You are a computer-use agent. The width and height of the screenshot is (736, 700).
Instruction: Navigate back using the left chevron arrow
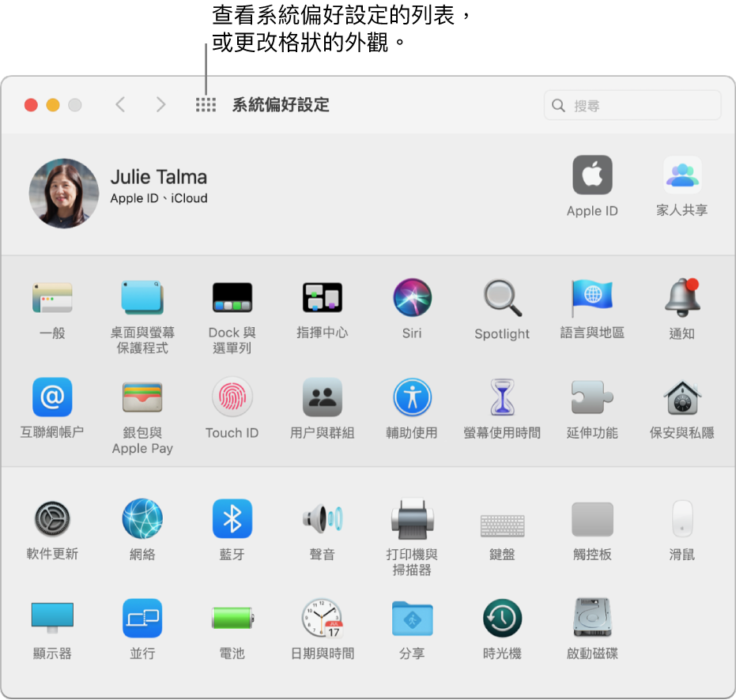(120, 103)
